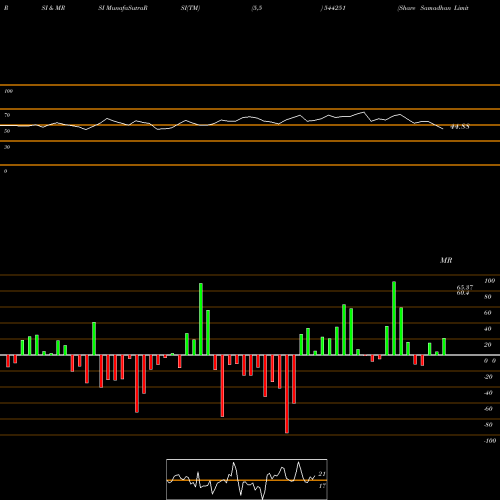The width and height of the screenshot is (500, 500).
Task: Click the '(5,5' parameter text
Action: 257,8
